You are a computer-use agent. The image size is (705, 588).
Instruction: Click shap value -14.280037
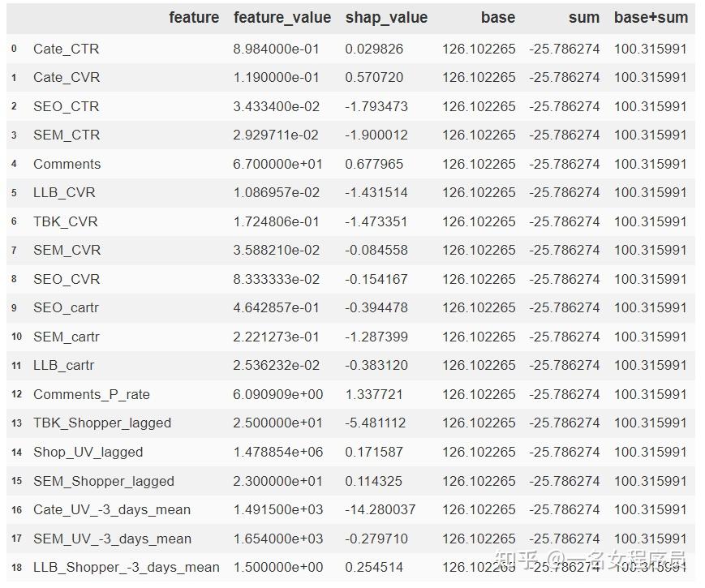(x=380, y=509)
